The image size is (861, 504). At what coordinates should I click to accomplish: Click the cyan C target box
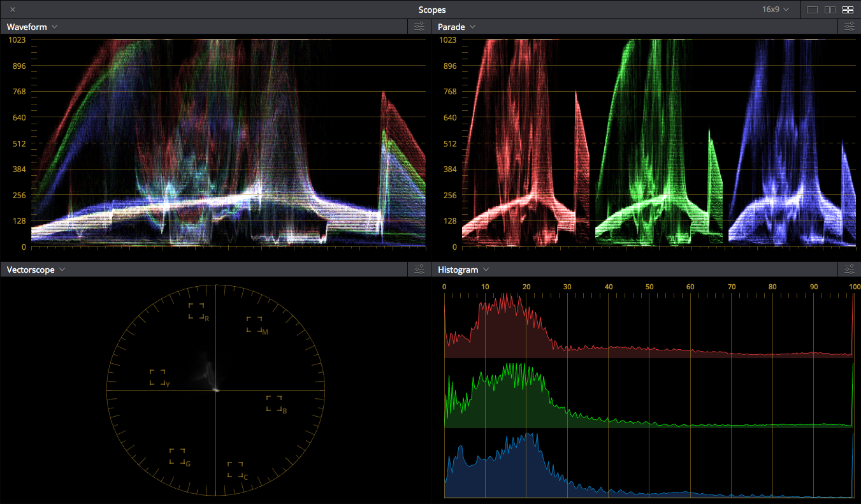(x=235, y=470)
